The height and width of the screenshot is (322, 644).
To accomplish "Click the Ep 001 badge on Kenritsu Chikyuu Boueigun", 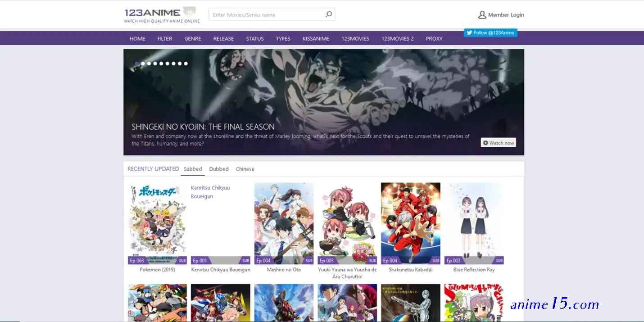I will tap(200, 260).
